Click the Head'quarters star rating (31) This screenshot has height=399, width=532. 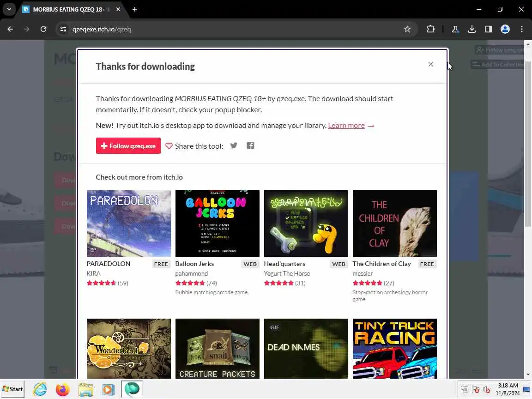[x=284, y=283]
